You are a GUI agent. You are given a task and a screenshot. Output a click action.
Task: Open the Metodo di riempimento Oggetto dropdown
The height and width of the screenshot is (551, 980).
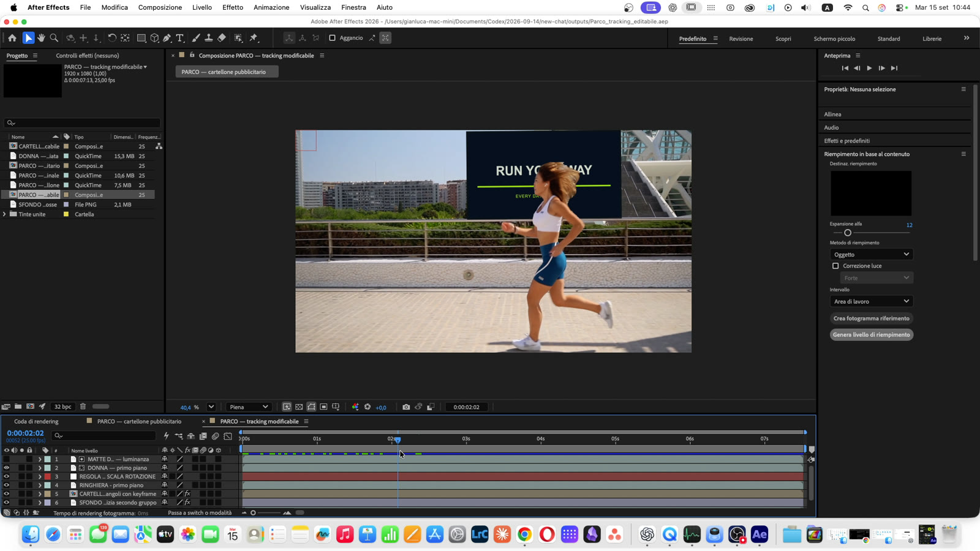pos(871,254)
